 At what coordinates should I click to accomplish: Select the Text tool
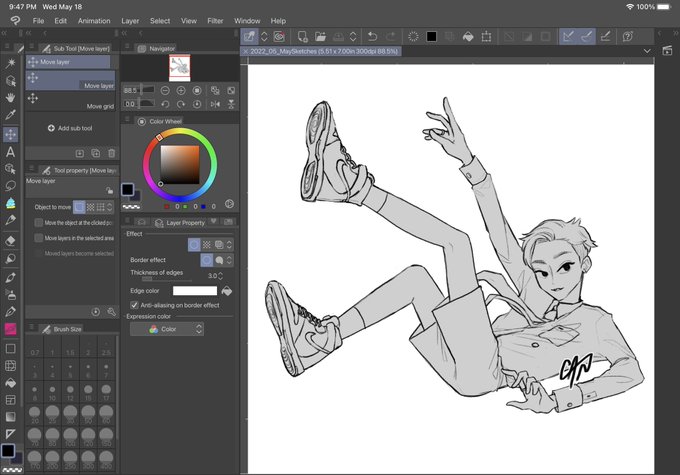pyautogui.click(x=10, y=152)
